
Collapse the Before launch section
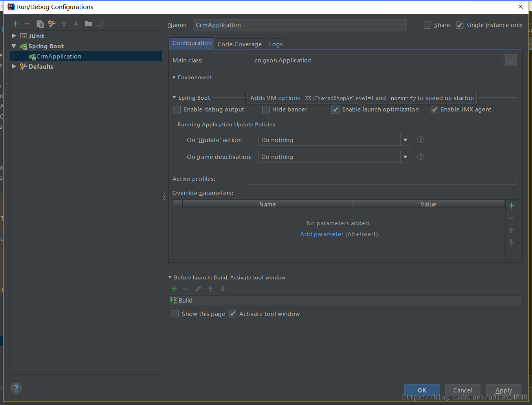click(170, 277)
